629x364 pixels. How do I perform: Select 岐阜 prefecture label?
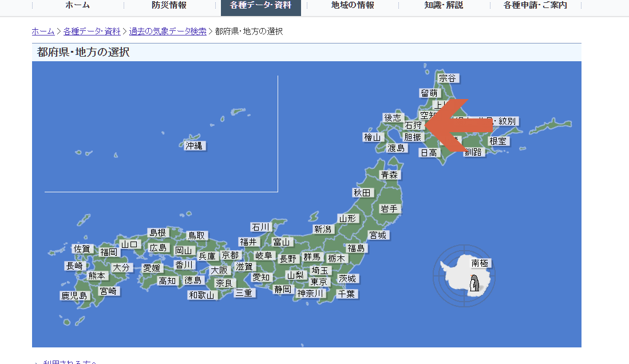tap(263, 256)
